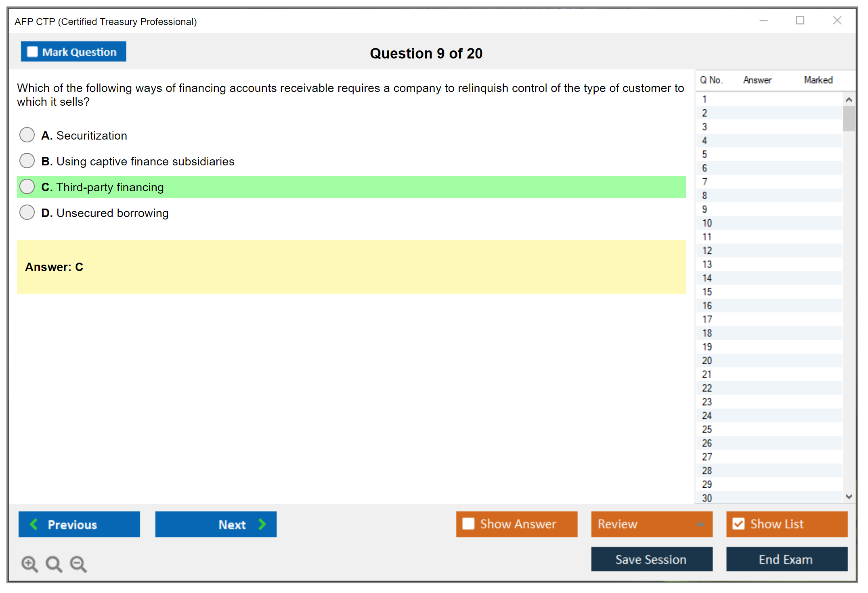Image resolution: width=868 pixels, height=593 pixels.
Task: Jump to question 15 in list
Action: click(707, 292)
